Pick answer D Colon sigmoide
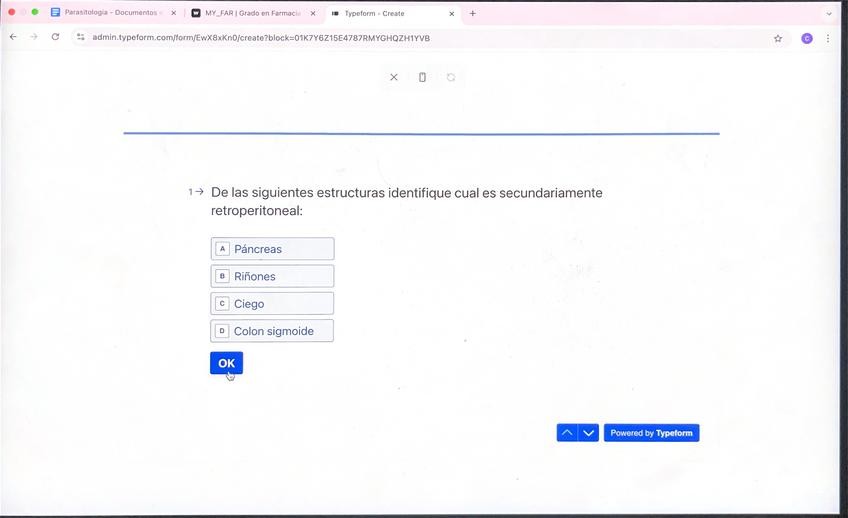The image size is (848, 518). pyautogui.click(x=272, y=331)
